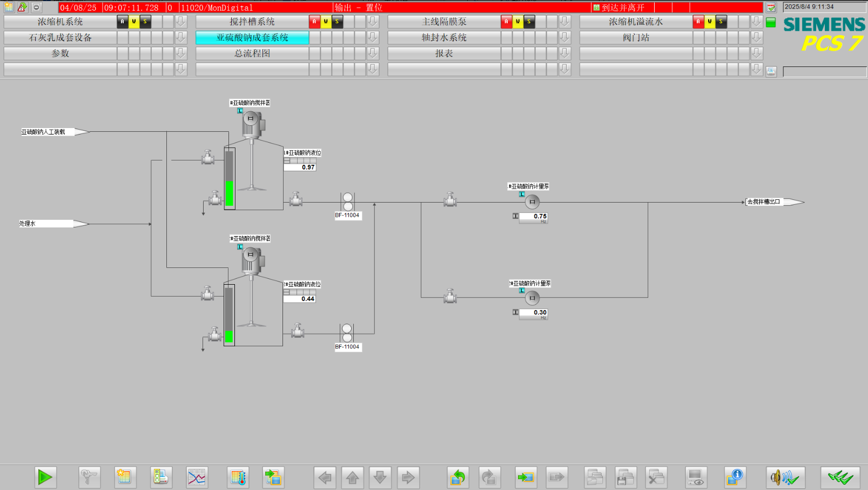Click the double green check acknowledge icon
Image resolution: width=868 pixels, height=490 pixels.
(840, 477)
